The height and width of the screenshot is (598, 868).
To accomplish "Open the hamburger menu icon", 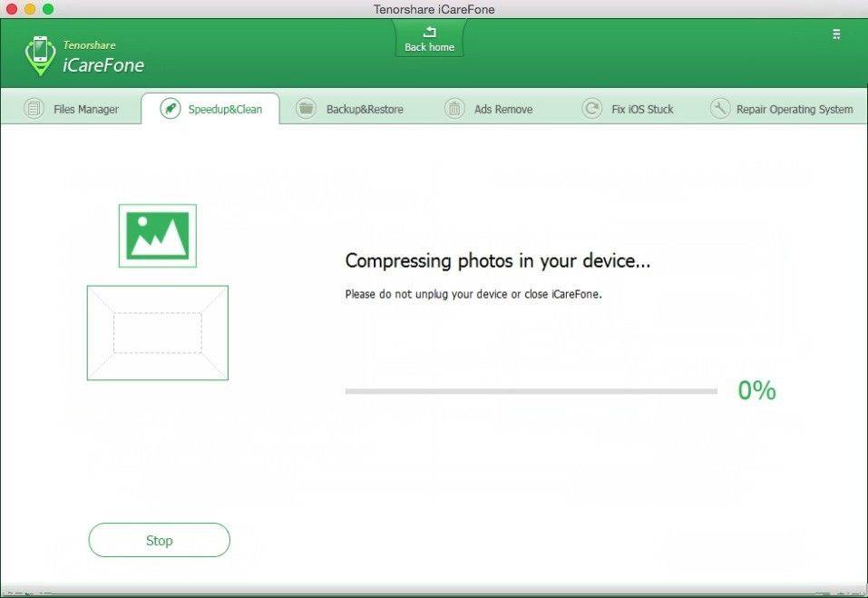I will [x=836, y=34].
